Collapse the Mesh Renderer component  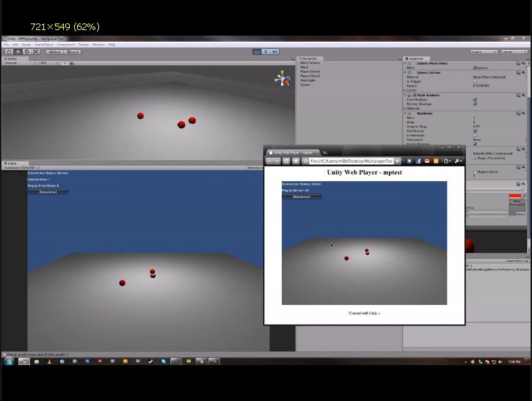click(405, 95)
